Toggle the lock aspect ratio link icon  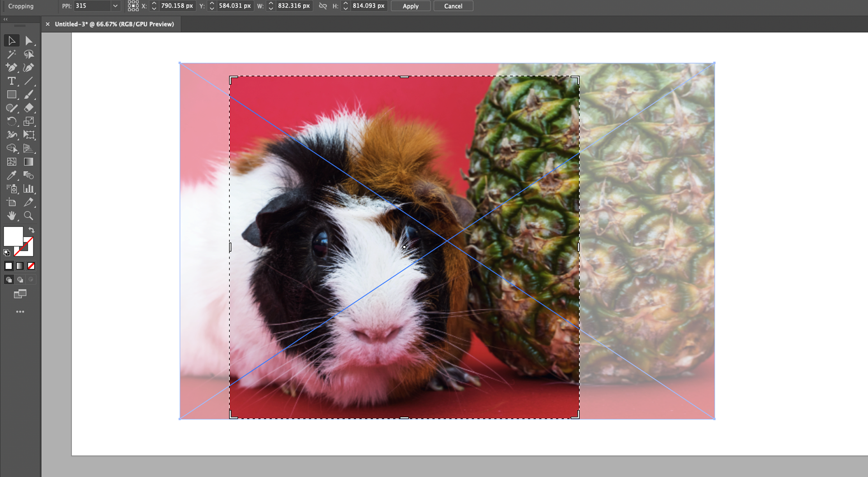pyautogui.click(x=323, y=6)
